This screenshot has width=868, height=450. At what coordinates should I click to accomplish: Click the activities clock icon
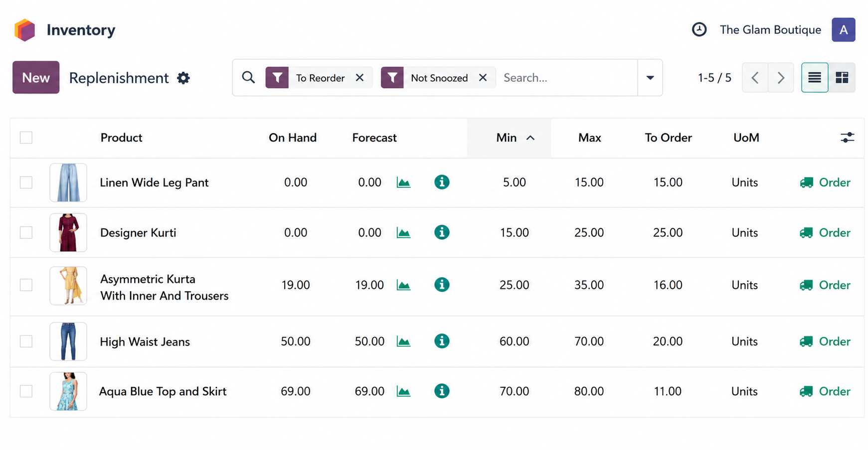point(699,29)
